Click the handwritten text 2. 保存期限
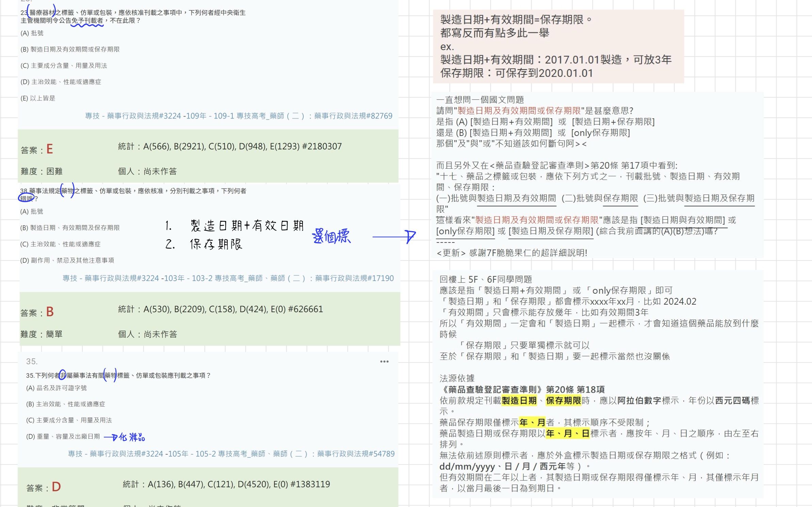The width and height of the screenshot is (812, 507). [204, 244]
